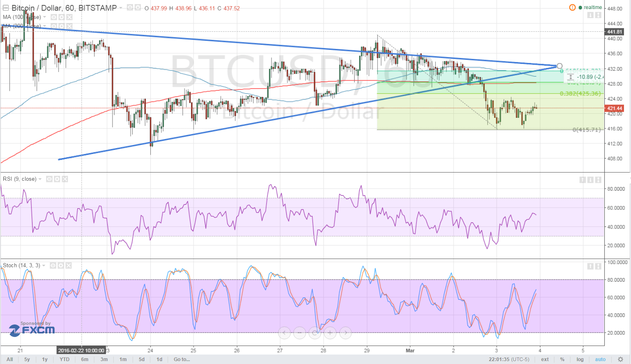Viewport: 631px width, 364px height.
Task: Open RSI indicator settings gear
Action: [x=57, y=179]
